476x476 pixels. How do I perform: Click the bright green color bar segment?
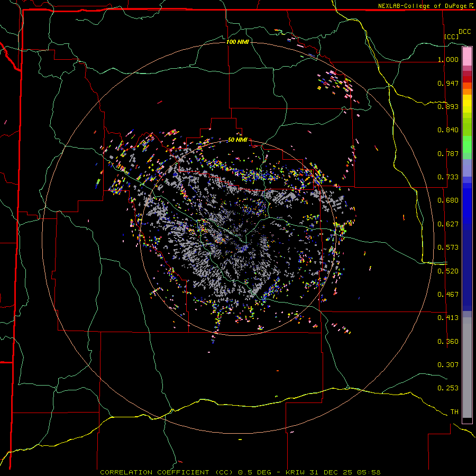[467, 144]
